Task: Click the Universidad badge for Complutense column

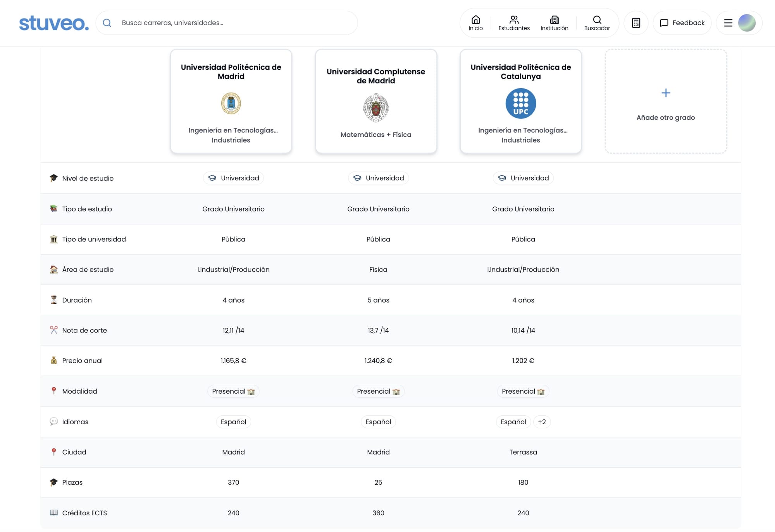Action: point(378,178)
